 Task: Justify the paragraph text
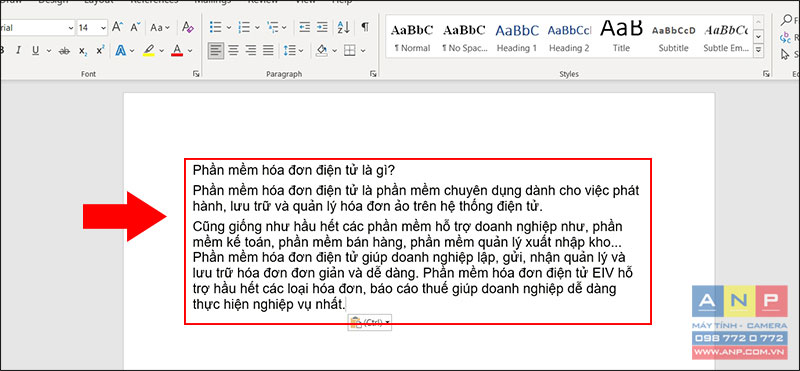[x=268, y=51]
